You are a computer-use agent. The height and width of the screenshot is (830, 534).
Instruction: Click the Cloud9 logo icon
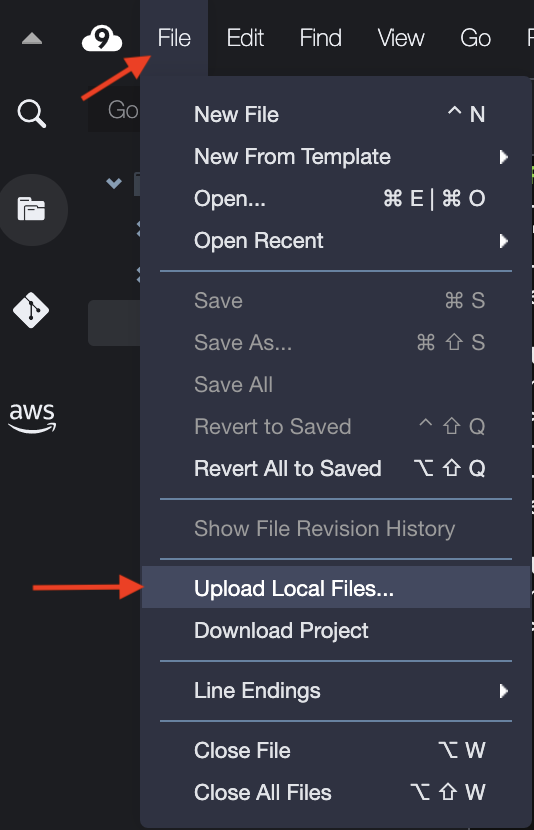pos(102,39)
